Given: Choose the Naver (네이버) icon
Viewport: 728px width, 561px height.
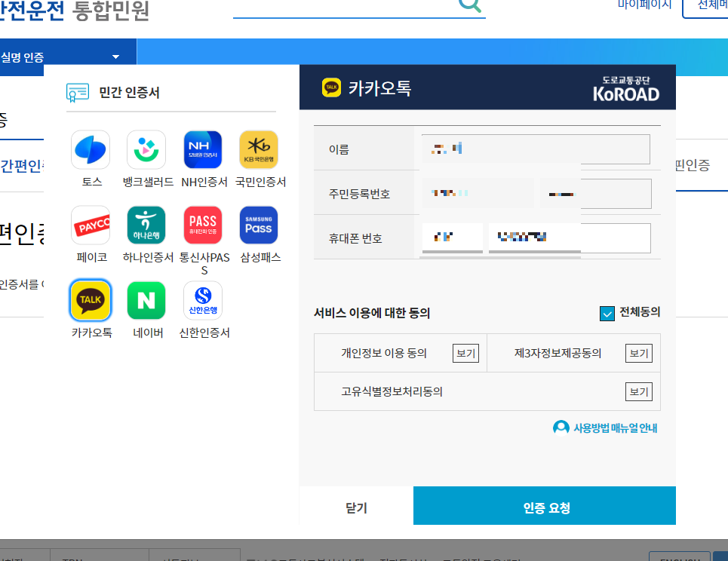Looking at the screenshot, I should [146, 300].
